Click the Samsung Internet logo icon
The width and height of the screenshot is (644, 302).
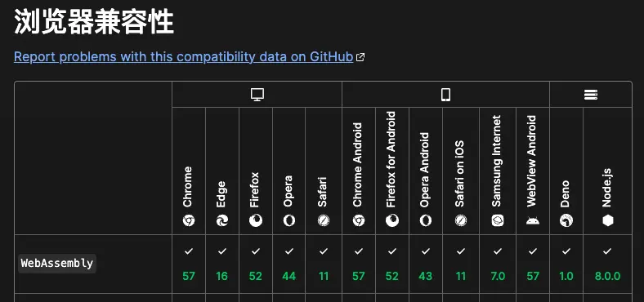click(498, 220)
